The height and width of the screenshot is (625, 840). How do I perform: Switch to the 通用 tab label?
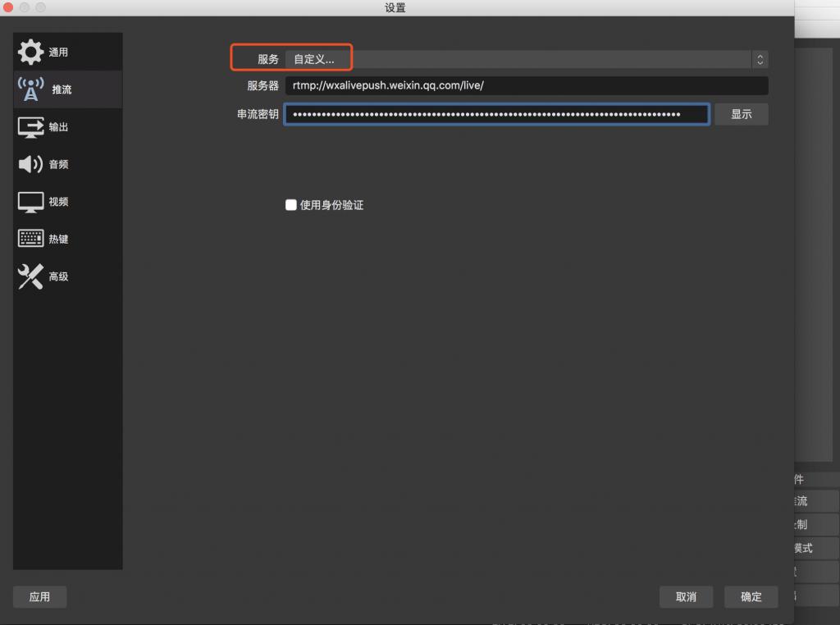pyautogui.click(x=58, y=52)
